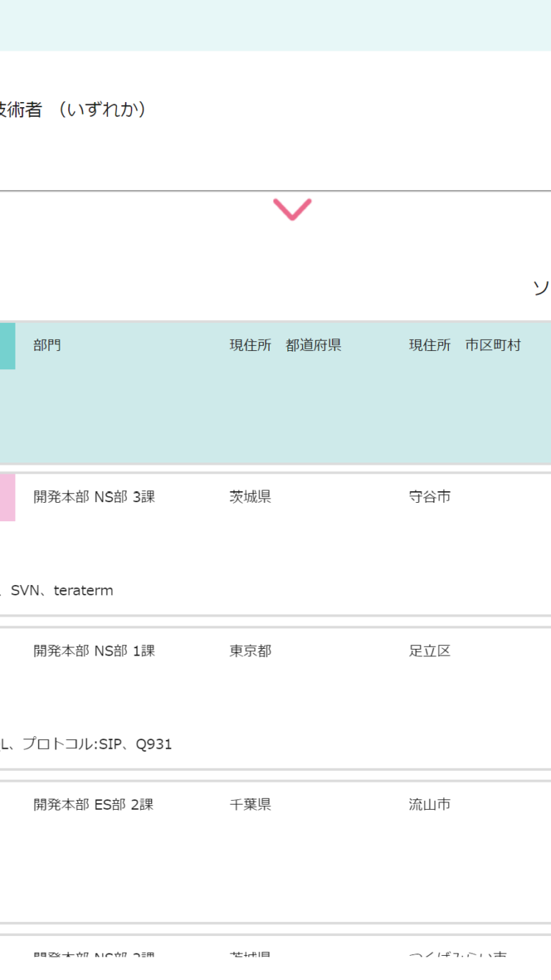Click the pink color block beside first row
Viewport: 551px width, 980px height.
point(7,497)
